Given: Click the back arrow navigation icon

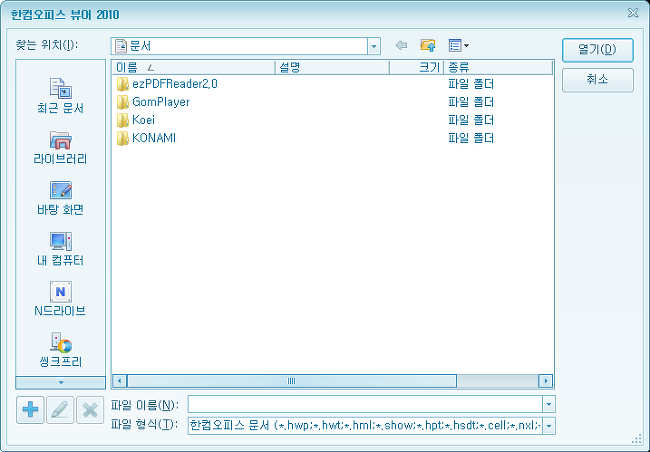Looking at the screenshot, I should click(x=401, y=45).
